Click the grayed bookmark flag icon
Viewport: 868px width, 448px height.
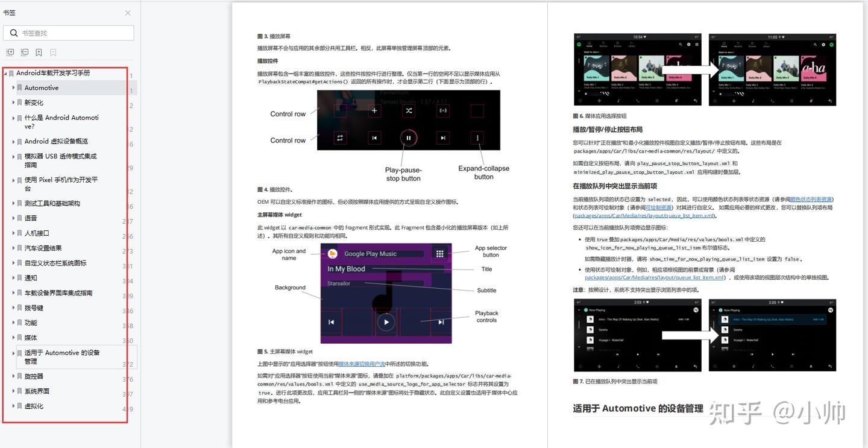tap(52, 52)
